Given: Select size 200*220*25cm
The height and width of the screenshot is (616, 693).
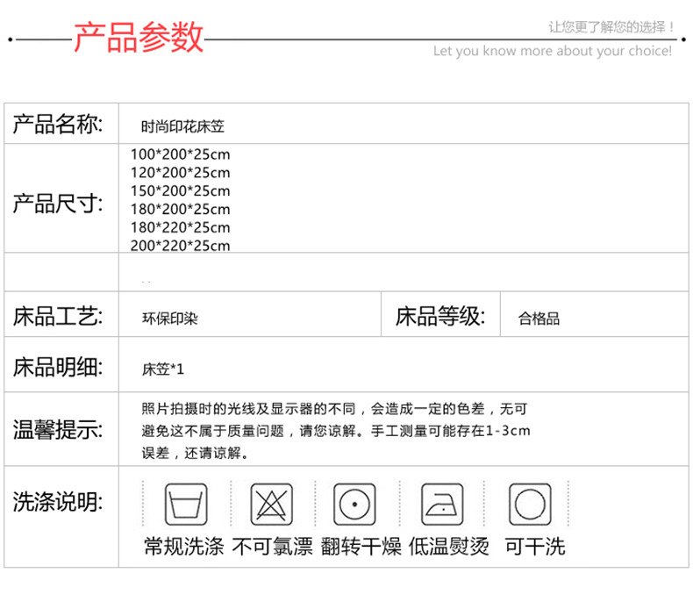Looking at the screenshot, I should (x=181, y=246).
